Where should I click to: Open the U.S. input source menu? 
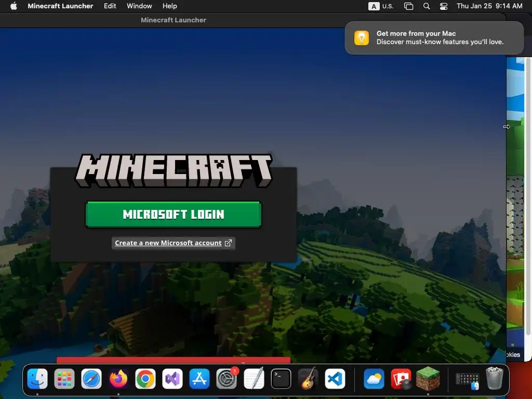[381, 6]
